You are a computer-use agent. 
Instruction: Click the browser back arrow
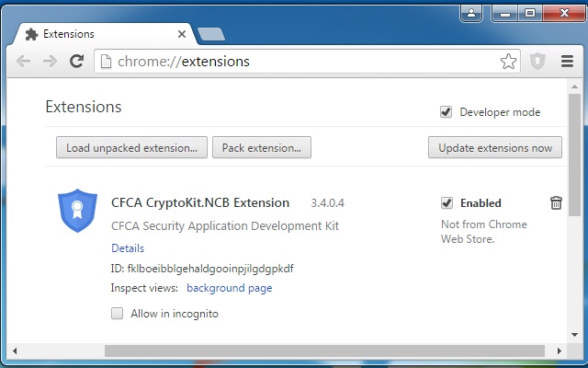(23, 62)
